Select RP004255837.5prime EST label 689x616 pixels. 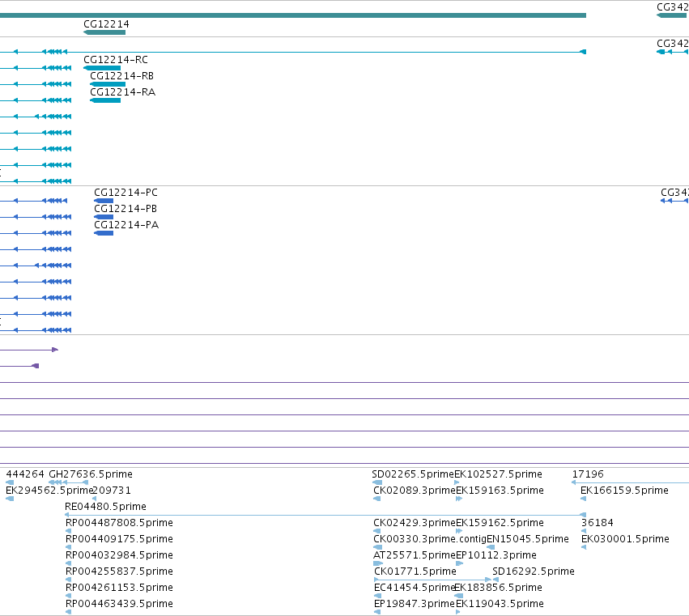pos(119,571)
